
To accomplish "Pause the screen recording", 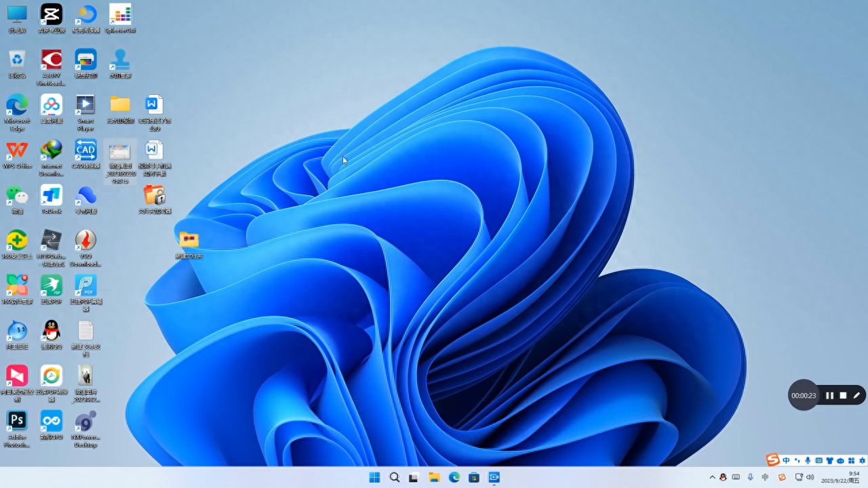I will click(x=829, y=396).
